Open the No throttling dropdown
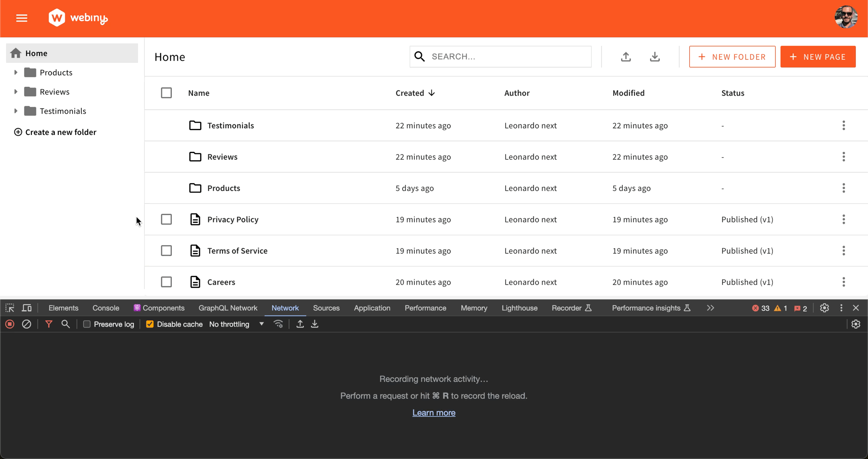Image resolution: width=868 pixels, height=459 pixels. pos(237,324)
